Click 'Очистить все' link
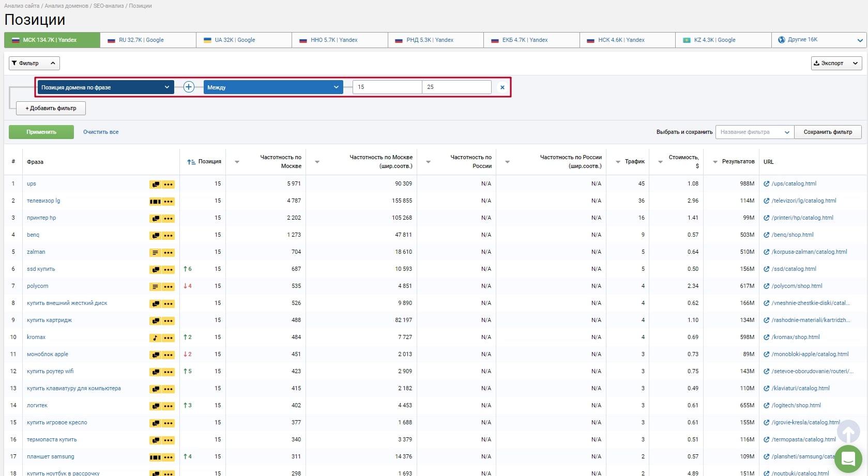Screen dimensions: 868x476 [x=101, y=132]
